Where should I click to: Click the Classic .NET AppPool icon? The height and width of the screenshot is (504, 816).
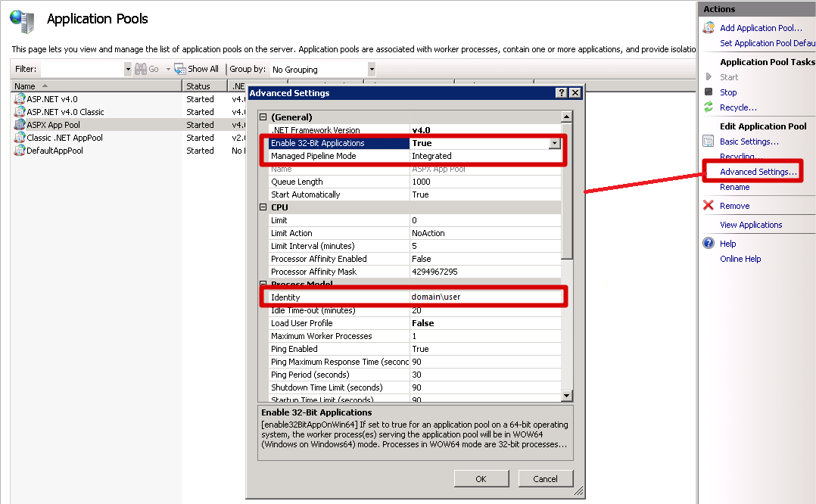[19, 137]
